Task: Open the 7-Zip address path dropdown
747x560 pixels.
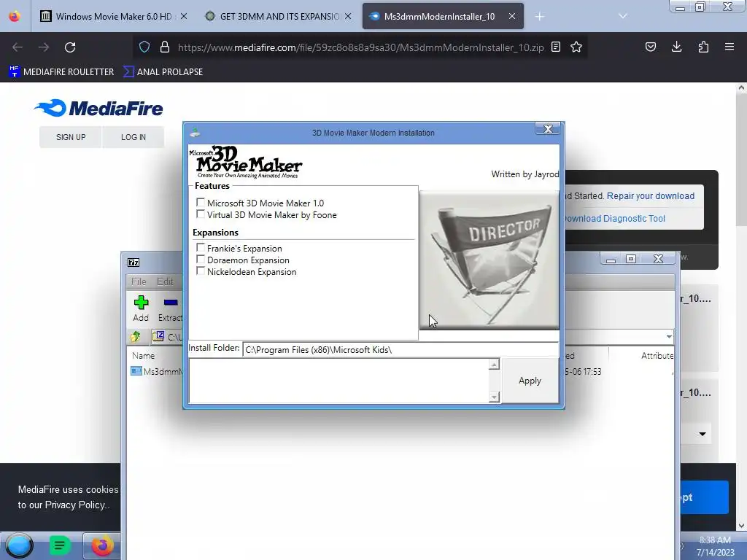Action: (669, 337)
